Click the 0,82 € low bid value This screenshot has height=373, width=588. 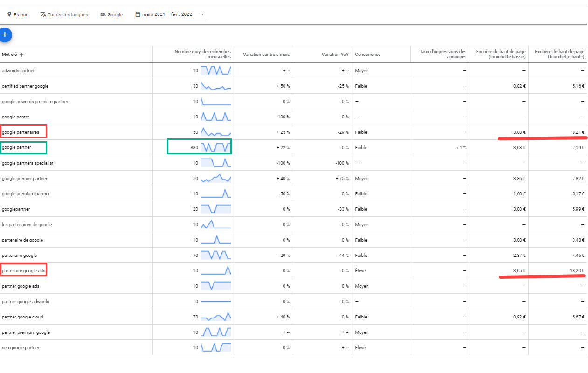519,86
